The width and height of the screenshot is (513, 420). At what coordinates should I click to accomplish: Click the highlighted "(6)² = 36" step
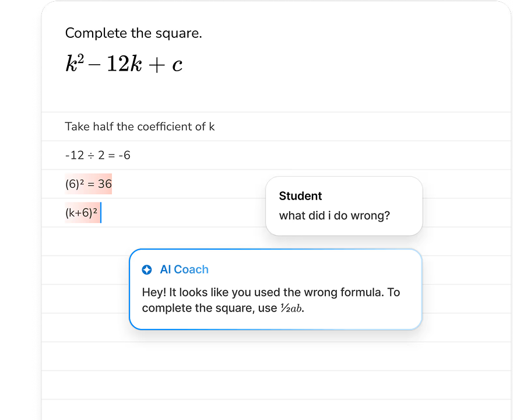(88, 184)
